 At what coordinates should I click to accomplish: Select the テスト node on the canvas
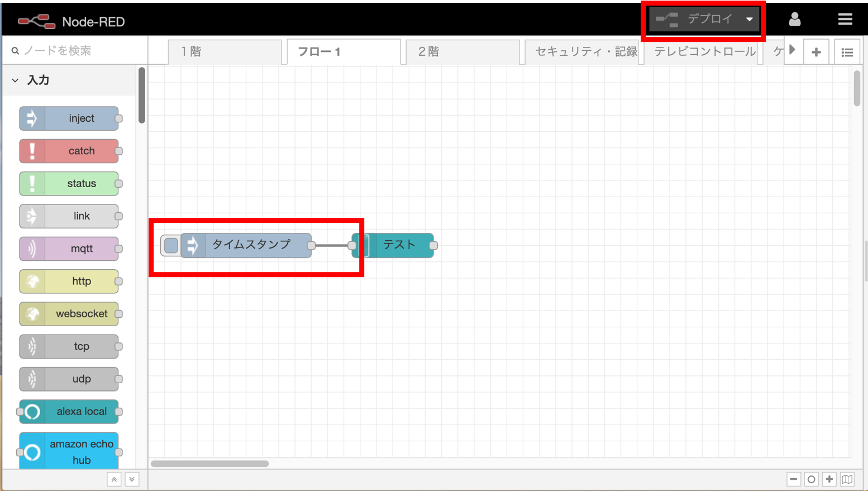tap(397, 245)
